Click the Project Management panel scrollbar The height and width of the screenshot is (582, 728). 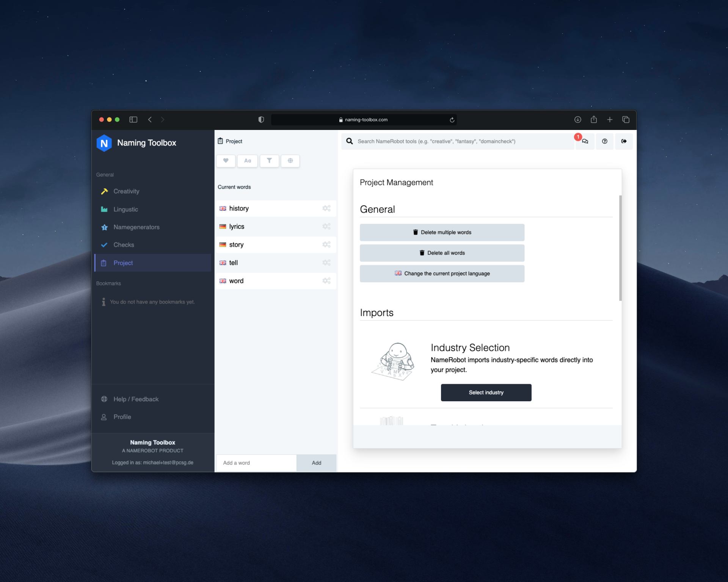click(620, 248)
